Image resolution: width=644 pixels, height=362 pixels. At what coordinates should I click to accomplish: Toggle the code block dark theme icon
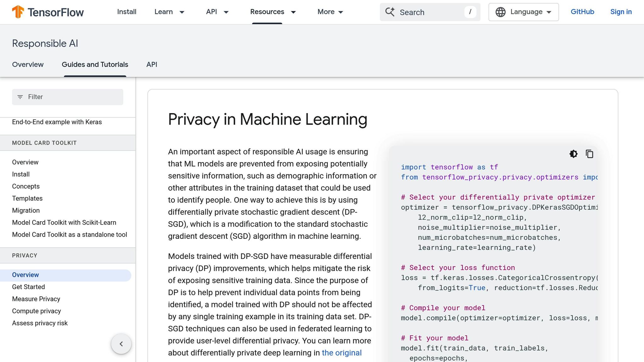(573, 154)
